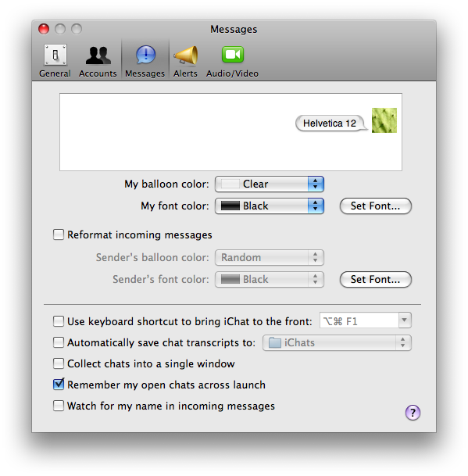Viewport: 468px width, 476px height.
Task: Click Set Font button for my font
Action: [x=376, y=206]
